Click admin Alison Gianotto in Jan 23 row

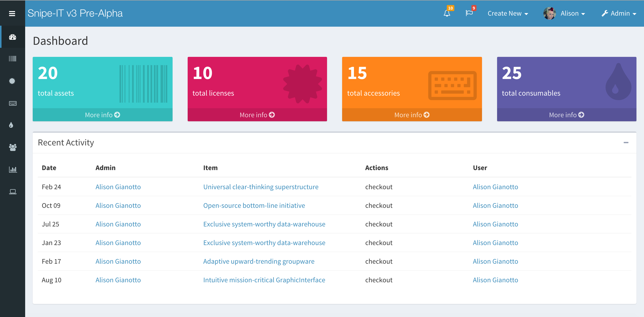click(118, 243)
